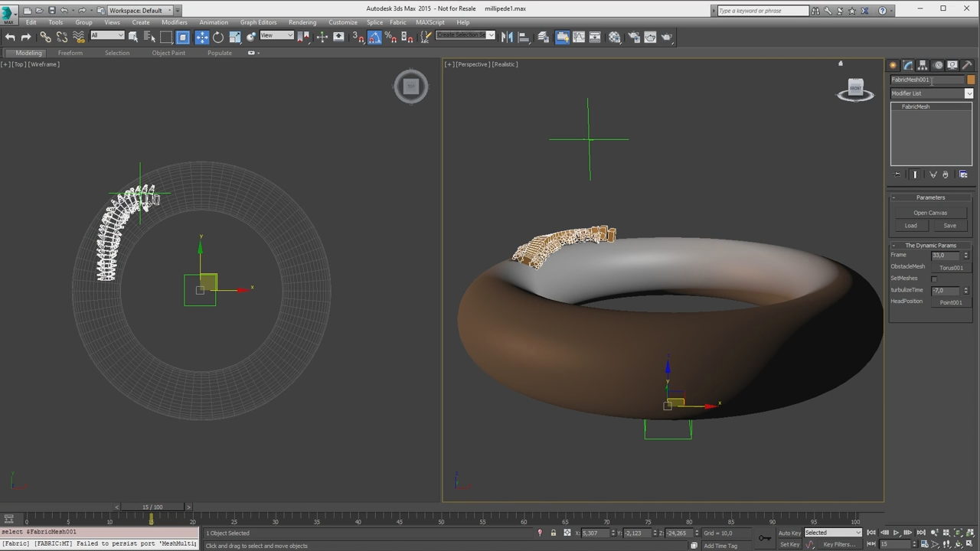Open the selection filter All dropdown

[107, 35]
